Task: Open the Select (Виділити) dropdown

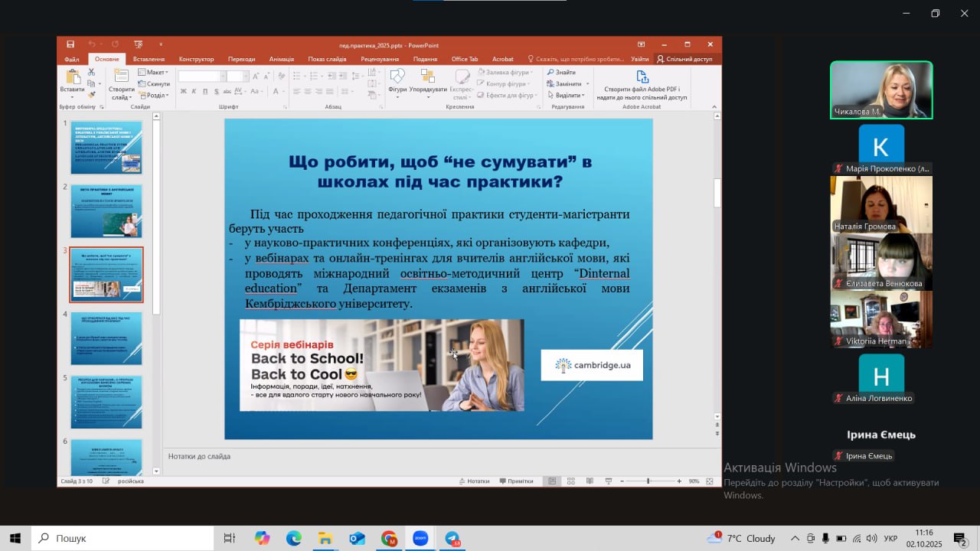Action: [x=567, y=96]
